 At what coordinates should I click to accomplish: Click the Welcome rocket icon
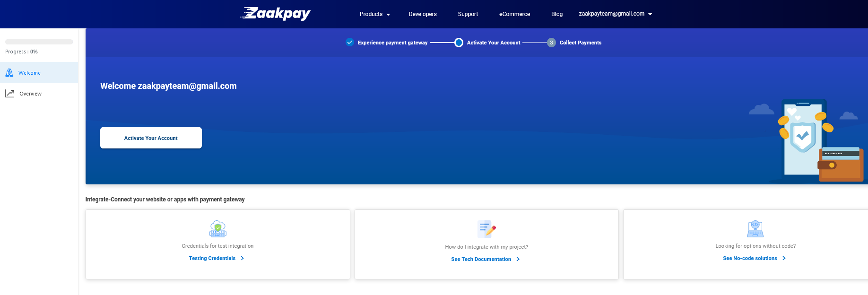click(9, 72)
